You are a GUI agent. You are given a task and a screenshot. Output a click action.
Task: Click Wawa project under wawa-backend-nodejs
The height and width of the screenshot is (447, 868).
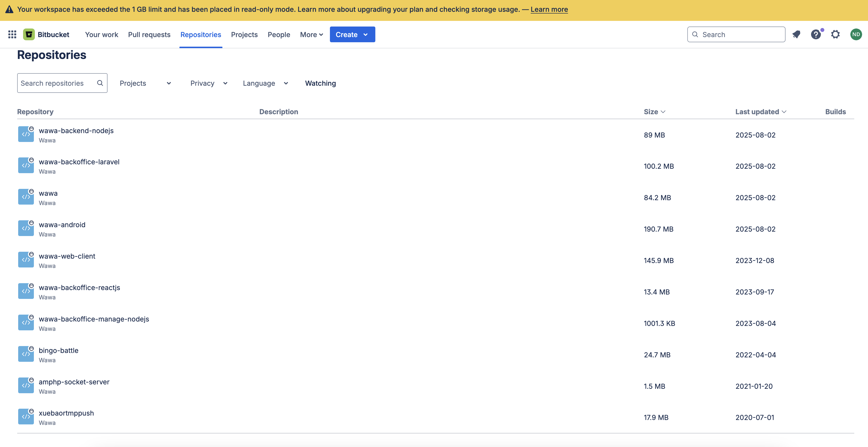[x=47, y=140]
